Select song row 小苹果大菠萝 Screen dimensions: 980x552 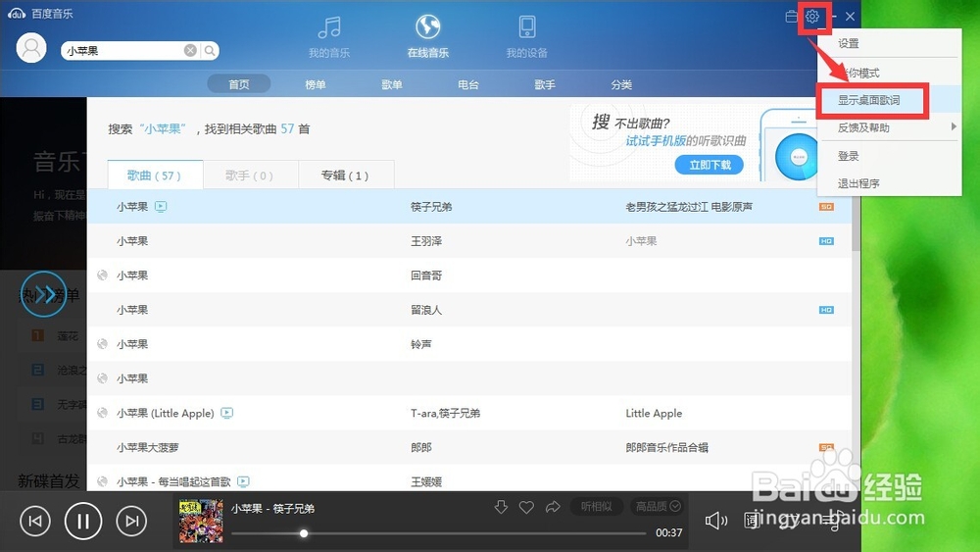click(x=468, y=447)
